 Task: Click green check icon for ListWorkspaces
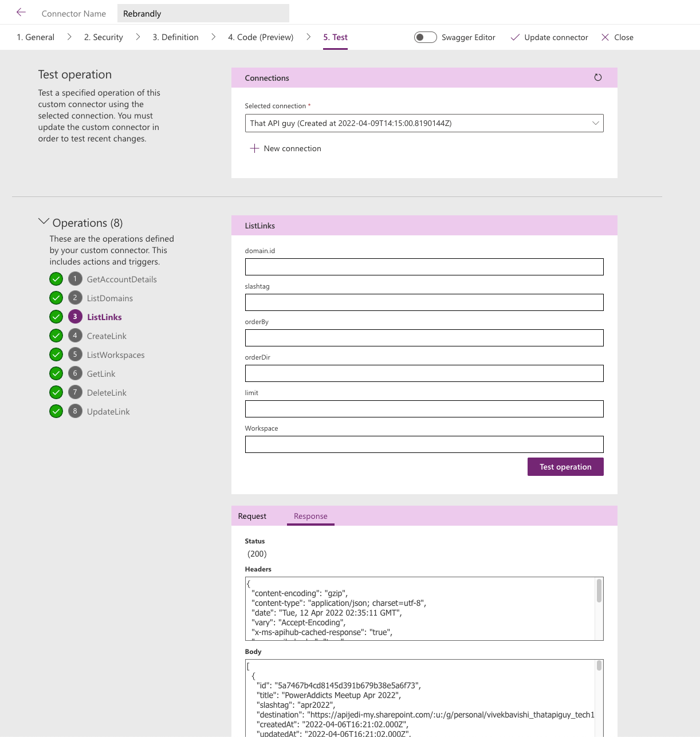coord(56,354)
